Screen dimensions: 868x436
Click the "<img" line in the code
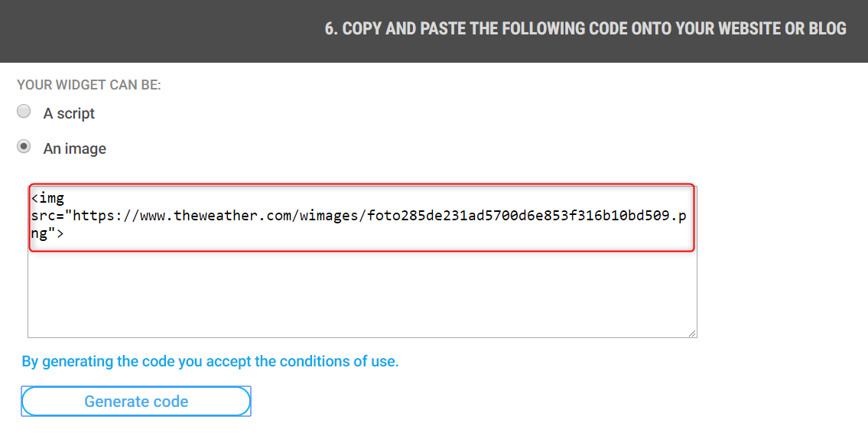48,198
